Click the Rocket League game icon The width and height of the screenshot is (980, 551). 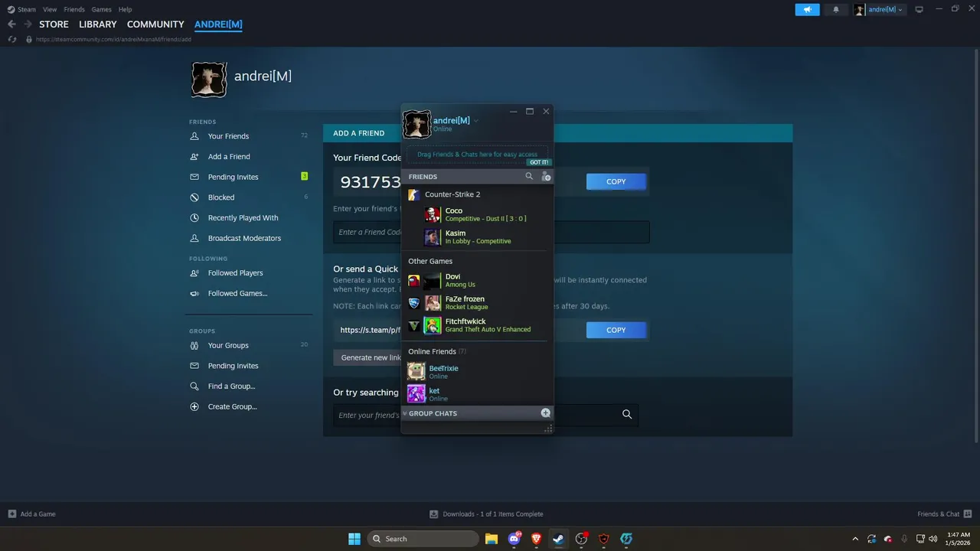tap(413, 303)
